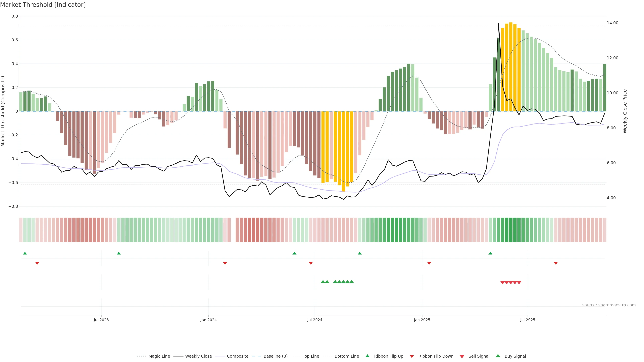Viewport: 644px width, 362px height.
Task: Click the Weekly Close Price axis title
Action: [625, 111]
